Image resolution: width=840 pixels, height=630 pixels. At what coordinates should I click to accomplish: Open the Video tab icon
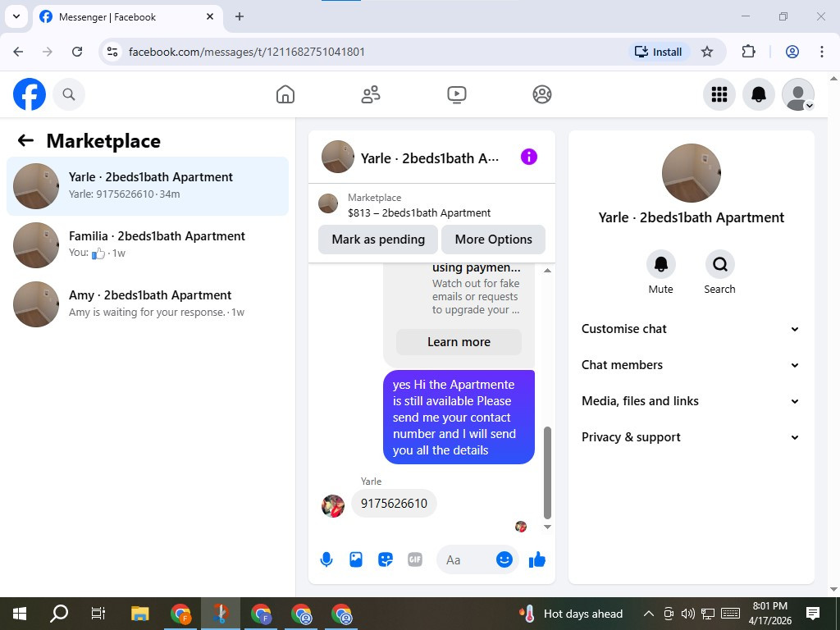pyautogui.click(x=456, y=94)
